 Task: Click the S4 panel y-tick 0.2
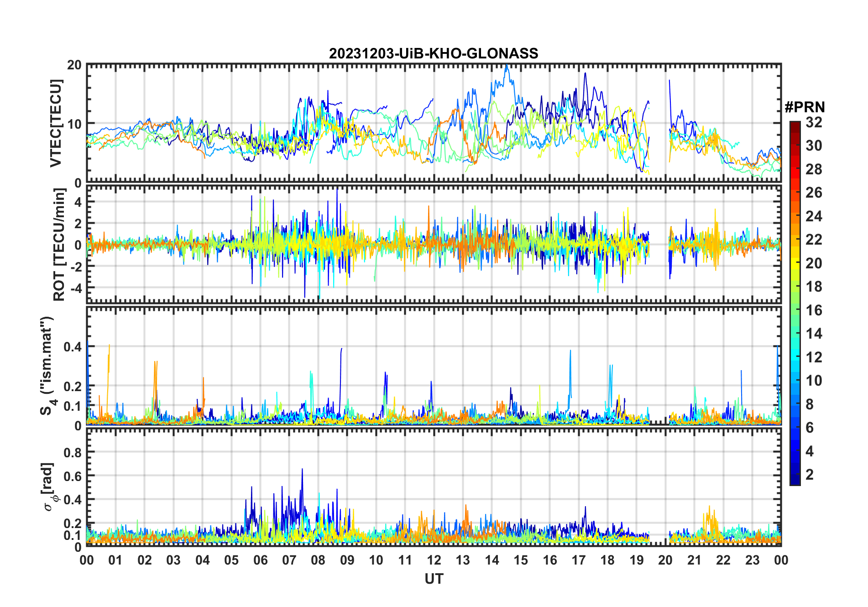pyautogui.click(x=72, y=386)
